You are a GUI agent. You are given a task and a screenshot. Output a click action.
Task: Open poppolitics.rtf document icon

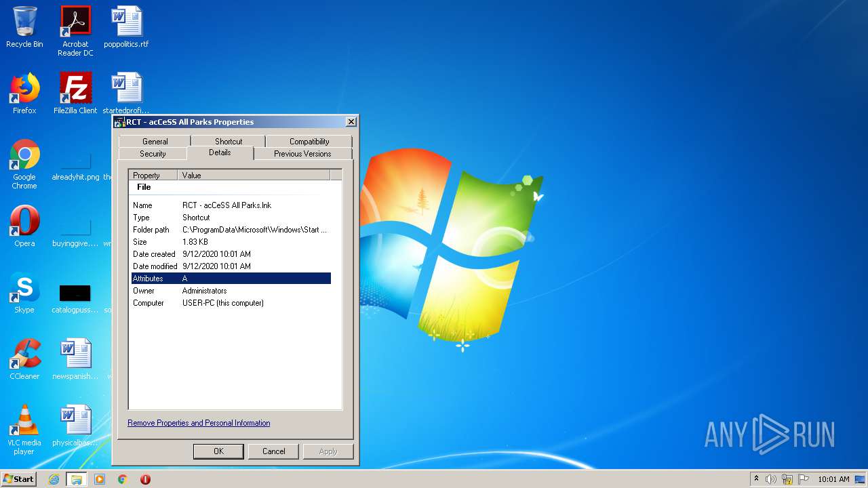[x=126, y=27]
